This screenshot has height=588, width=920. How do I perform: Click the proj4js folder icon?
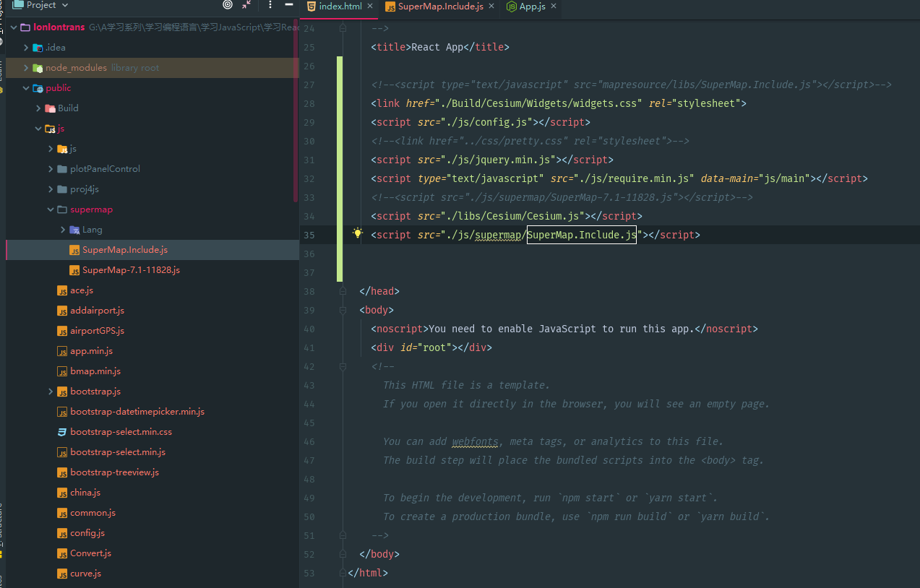click(x=62, y=189)
